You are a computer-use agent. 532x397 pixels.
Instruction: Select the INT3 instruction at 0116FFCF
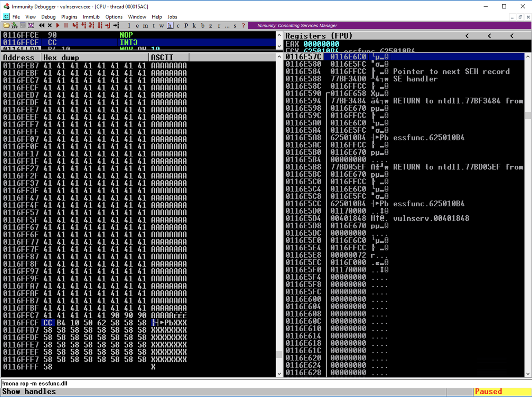click(139, 42)
